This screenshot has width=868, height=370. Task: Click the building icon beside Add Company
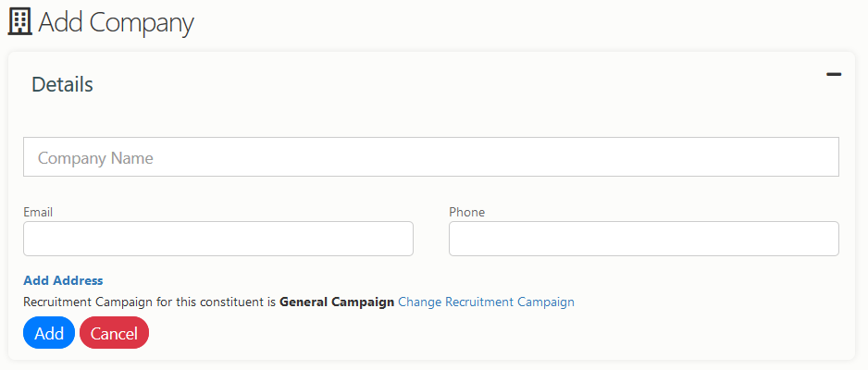(x=20, y=23)
